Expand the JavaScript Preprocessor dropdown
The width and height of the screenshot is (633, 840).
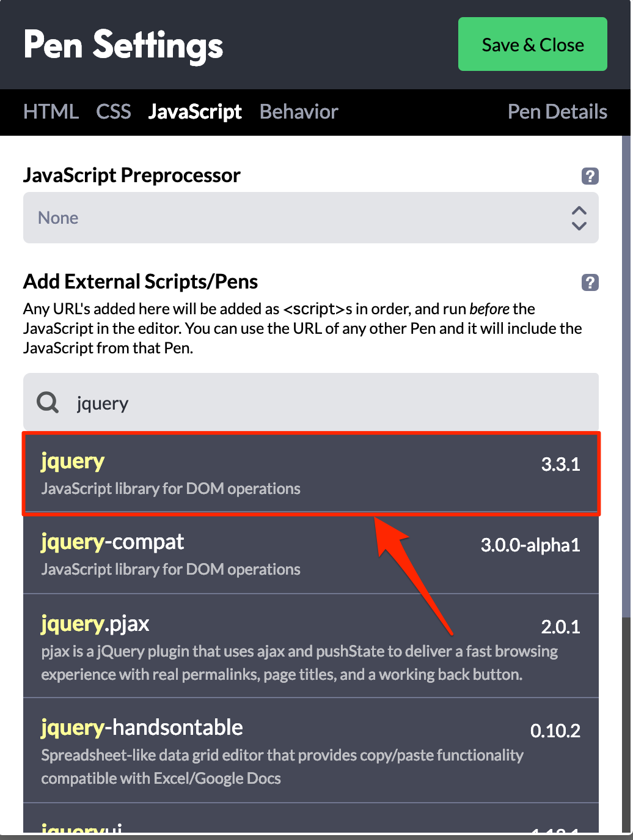tap(311, 218)
